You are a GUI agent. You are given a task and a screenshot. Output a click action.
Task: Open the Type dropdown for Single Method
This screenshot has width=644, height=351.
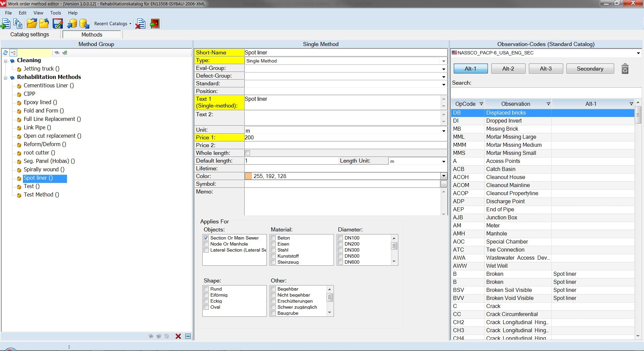[444, 61]
